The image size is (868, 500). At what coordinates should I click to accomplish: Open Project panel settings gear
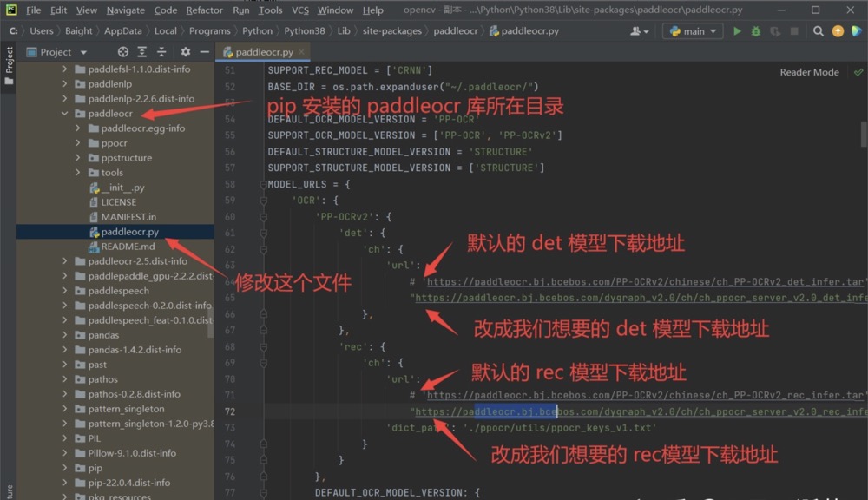(x=186, y=52)
